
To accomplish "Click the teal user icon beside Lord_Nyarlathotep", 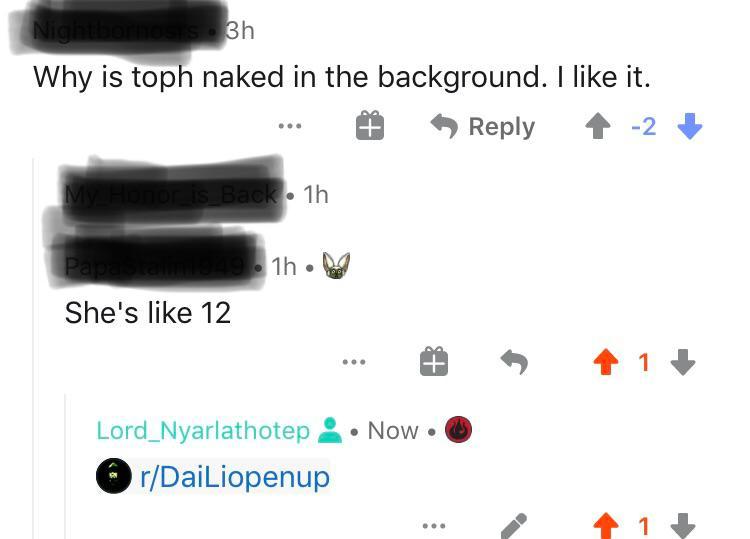I will point(330,430).
